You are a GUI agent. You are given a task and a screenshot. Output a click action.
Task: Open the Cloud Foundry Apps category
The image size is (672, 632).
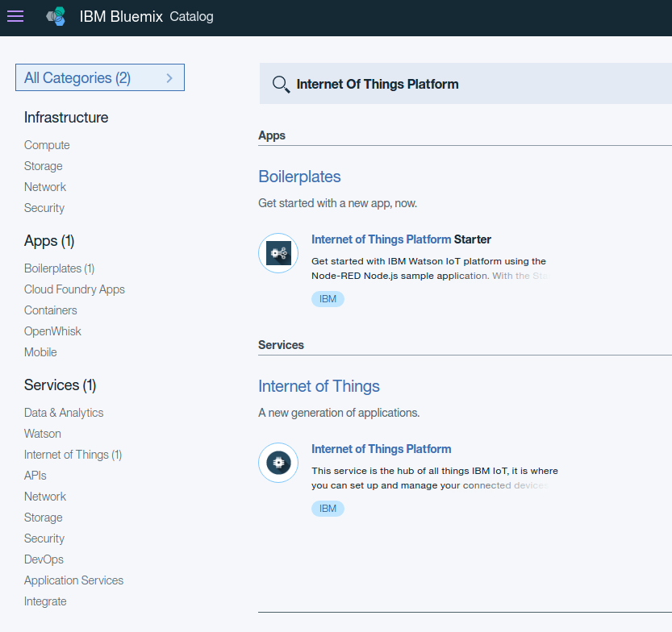point(74,289)
